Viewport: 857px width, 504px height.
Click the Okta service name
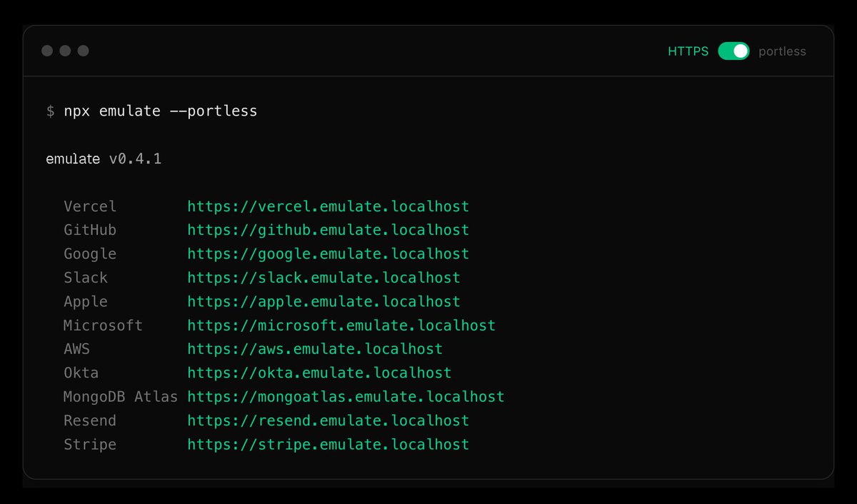click(x=81, y=373)
